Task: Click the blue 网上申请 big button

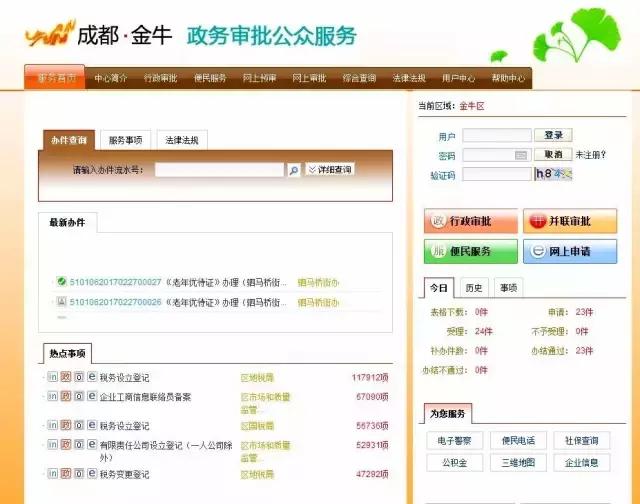Action: 570,251
